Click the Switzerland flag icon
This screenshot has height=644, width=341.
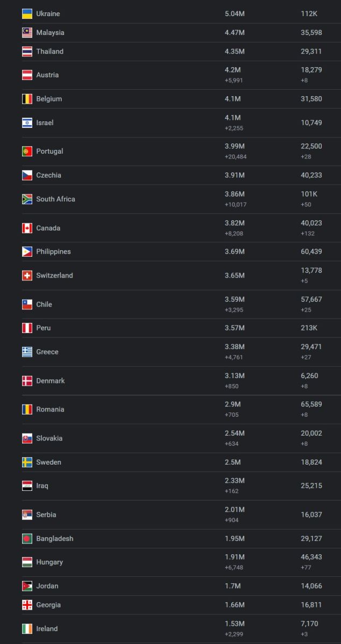(x=27, y=276)
